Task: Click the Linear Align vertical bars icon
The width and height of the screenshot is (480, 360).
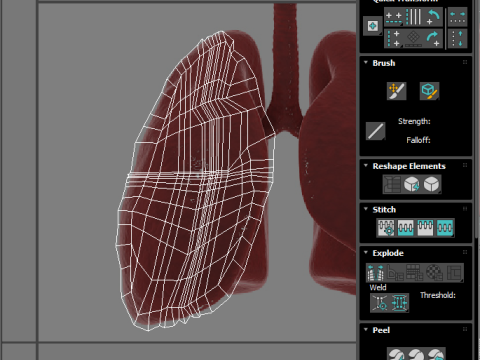Action: (x=414, y=17)
